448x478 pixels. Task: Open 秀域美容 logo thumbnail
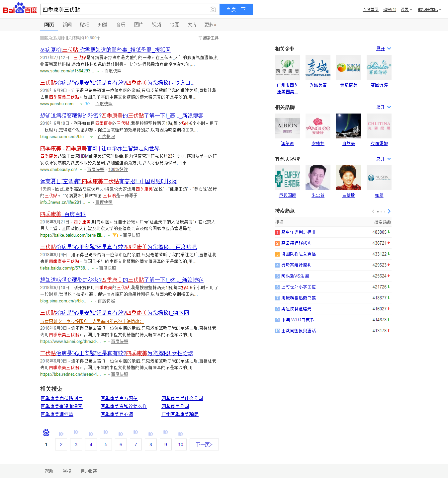coord(318,68)
